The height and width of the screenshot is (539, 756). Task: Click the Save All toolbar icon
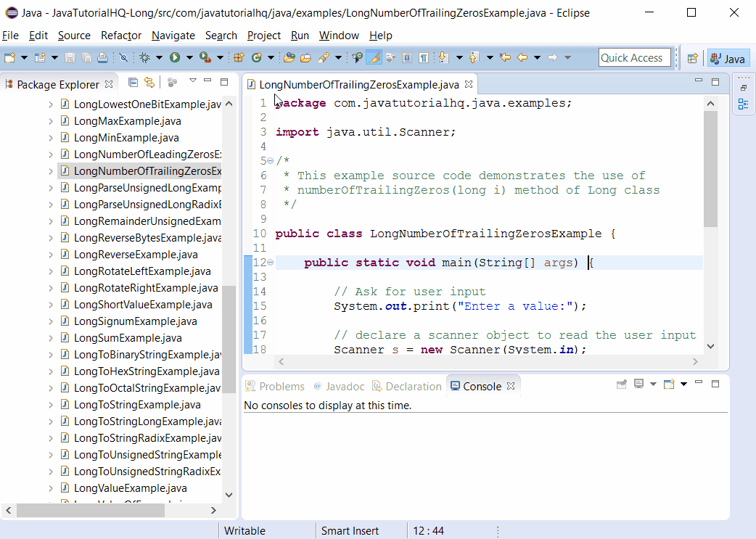(x=86, y=58)
